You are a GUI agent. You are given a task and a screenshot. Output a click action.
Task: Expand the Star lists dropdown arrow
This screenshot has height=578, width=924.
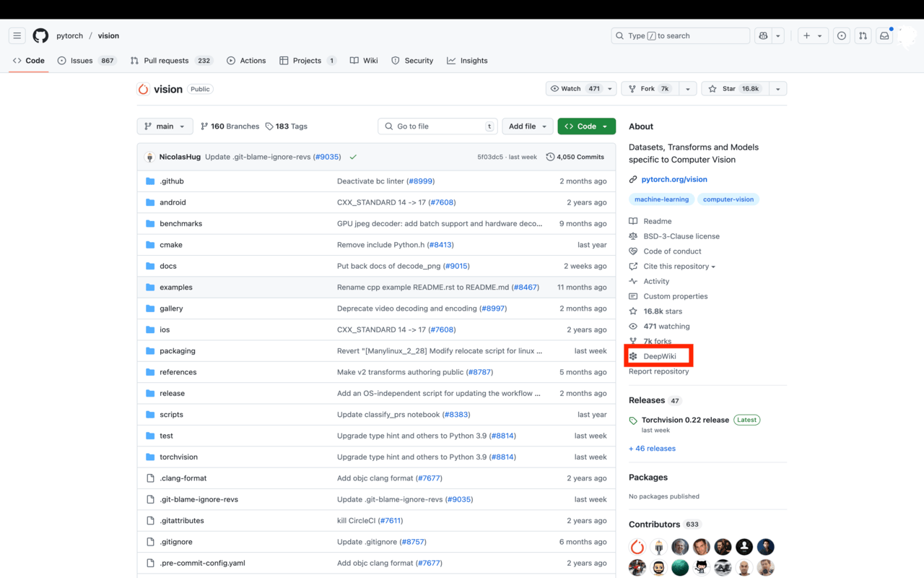pyautogui.click(x=777, y=89)
